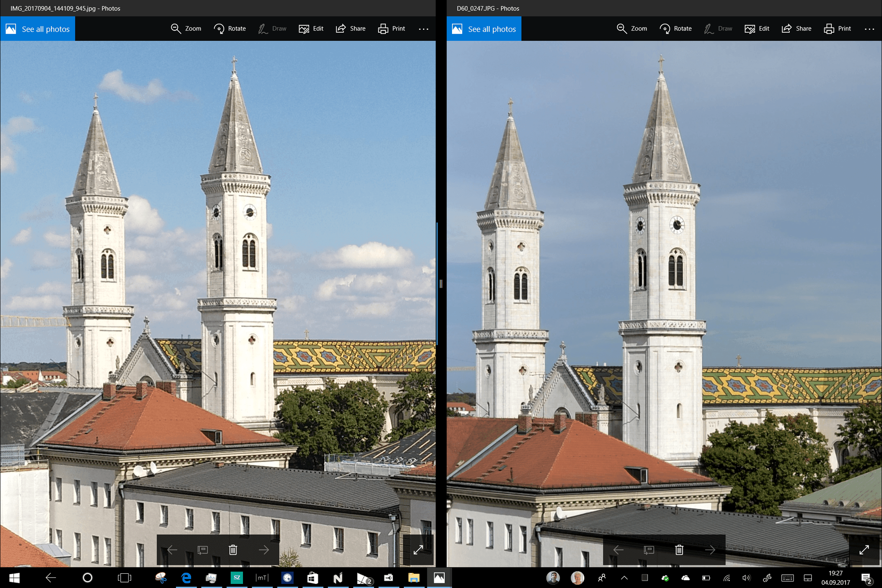This screenshot has height=588, width=882.
Task: Select Draw in the right Photos window
Action: coord(718,28)
